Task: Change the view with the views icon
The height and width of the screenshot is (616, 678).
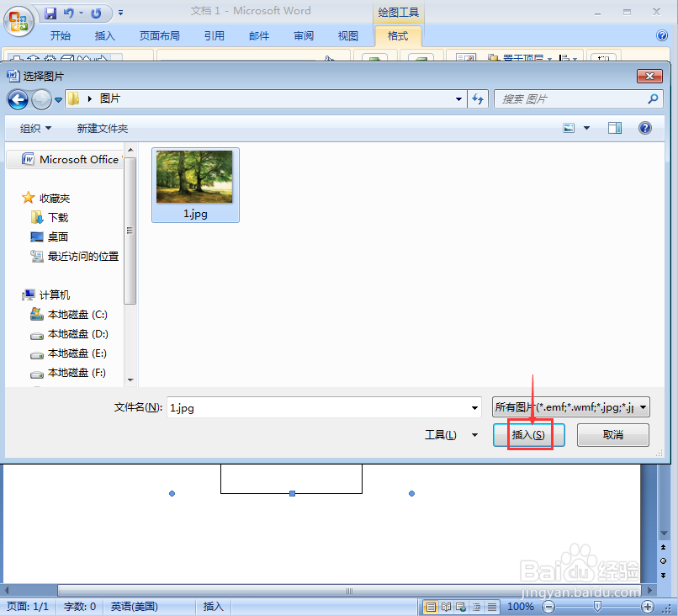Action: [x=569, y=128]
